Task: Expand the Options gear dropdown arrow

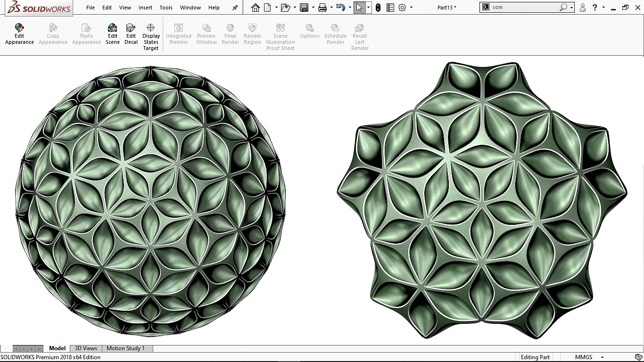Action: point(411,8)
